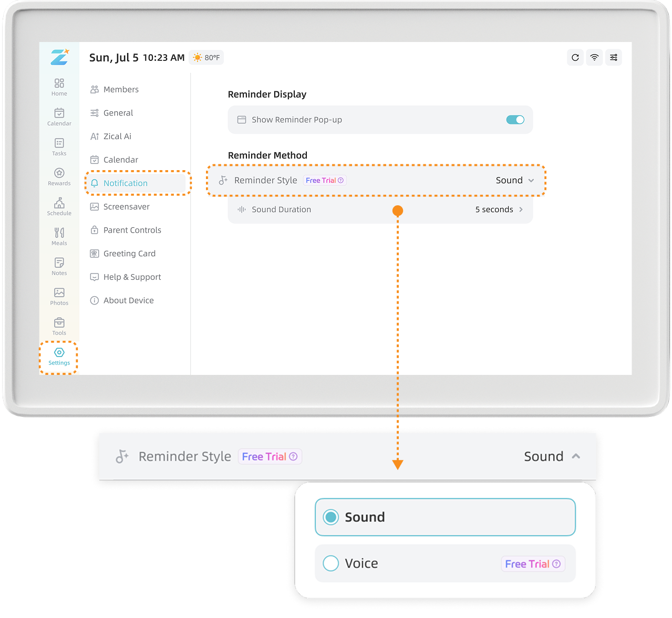Click the "Reminder Display" heading
The width and height of the screenshot is (672, 618).
click(267, 95)
